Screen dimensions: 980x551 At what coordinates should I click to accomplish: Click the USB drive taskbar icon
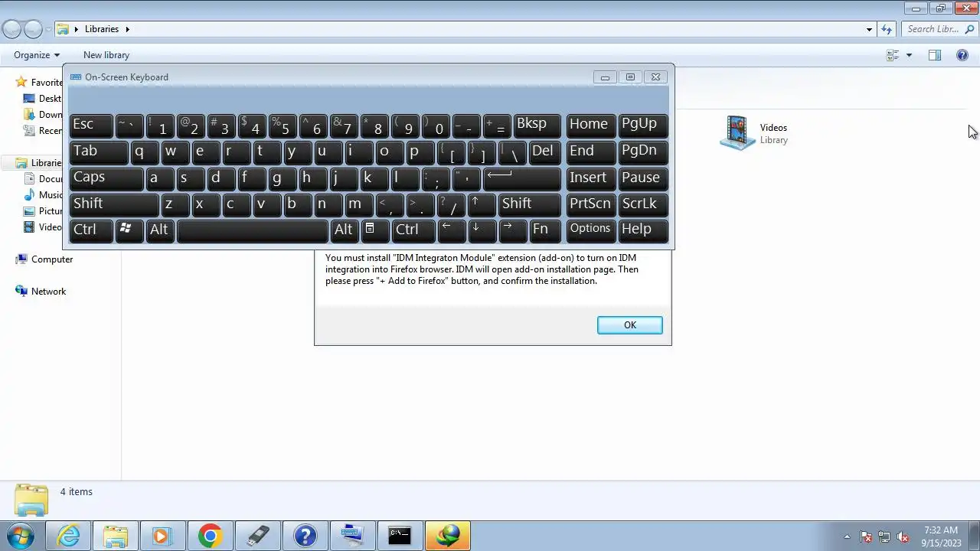(x=257, y=536)
